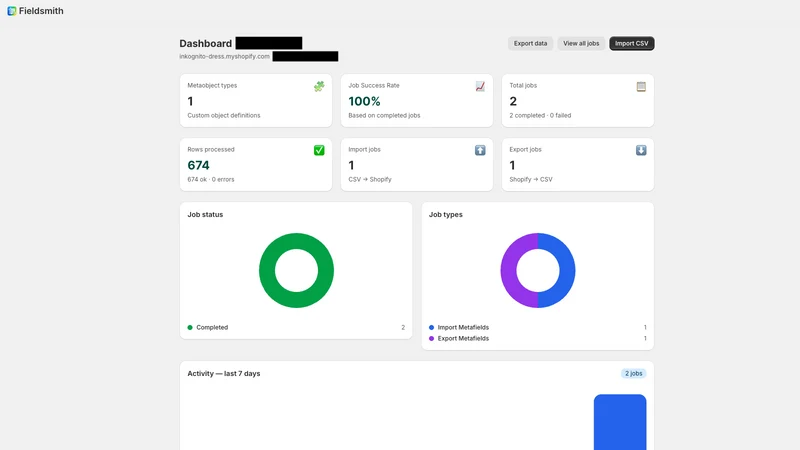Click the Import CSV button

(x=631, y=43)
